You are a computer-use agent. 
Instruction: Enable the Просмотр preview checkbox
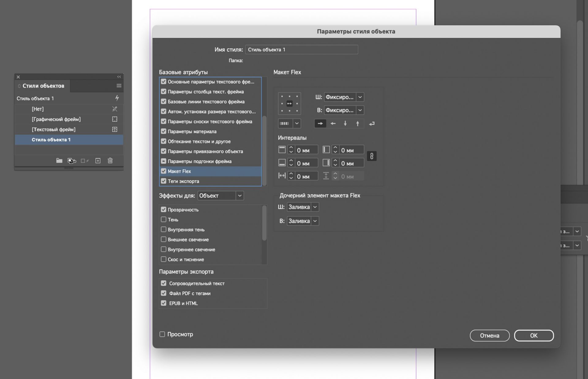[x=162, y=334]
